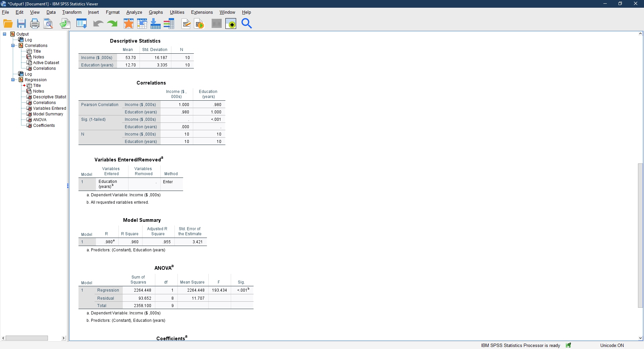Screen dimensions: 644x349
Task: Click the Go to Variable icon
Action: (x=155, y=23)
